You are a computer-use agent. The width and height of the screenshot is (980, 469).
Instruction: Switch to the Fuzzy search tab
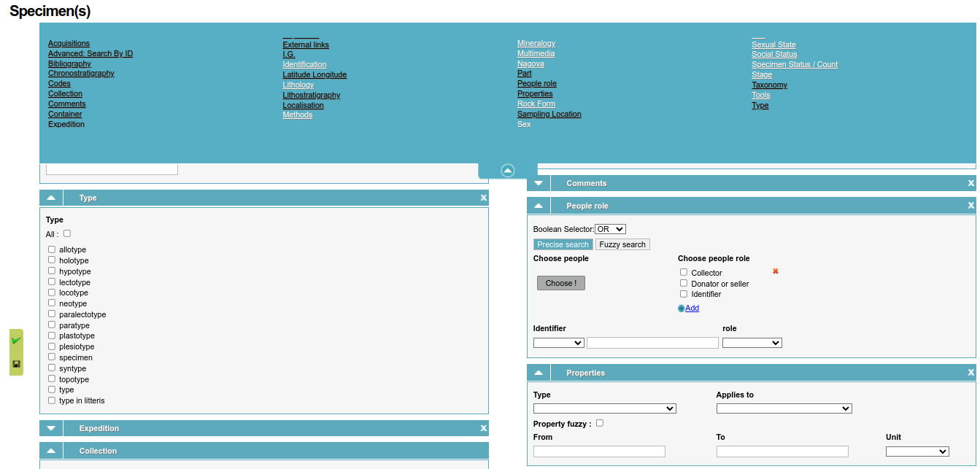tap(622, 244)
